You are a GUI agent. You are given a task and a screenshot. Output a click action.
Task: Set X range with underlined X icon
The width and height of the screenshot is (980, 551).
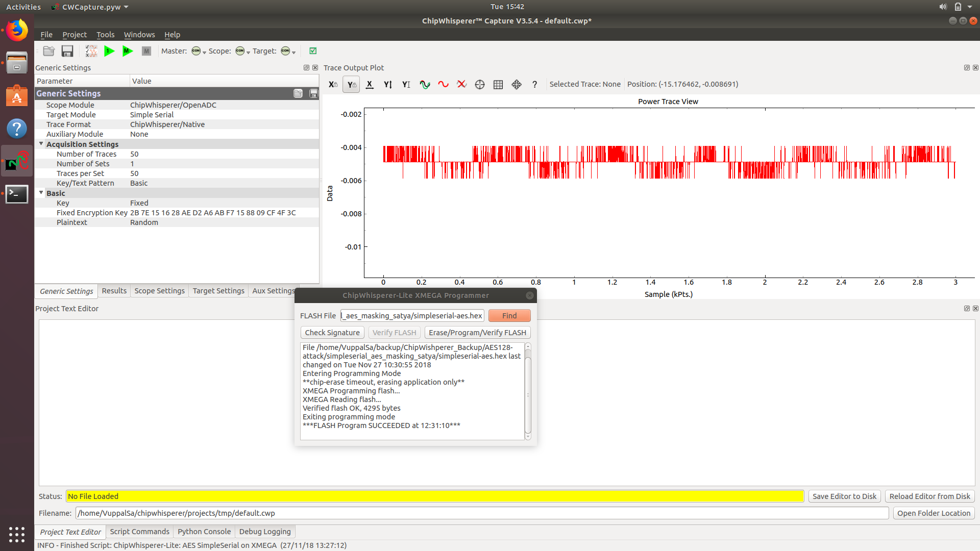tap(370, 85)
